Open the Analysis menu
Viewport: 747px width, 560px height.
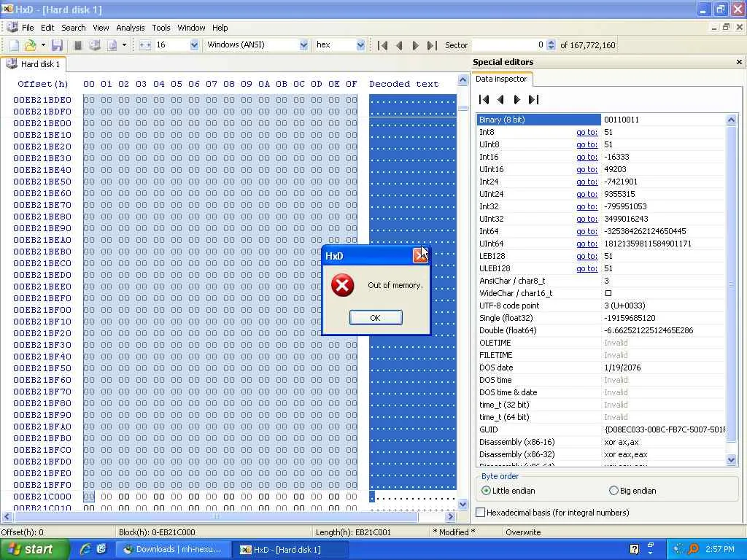tap(130, 28)
